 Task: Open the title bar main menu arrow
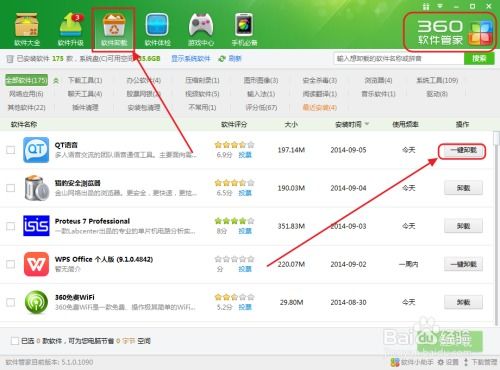click(440, 6)
